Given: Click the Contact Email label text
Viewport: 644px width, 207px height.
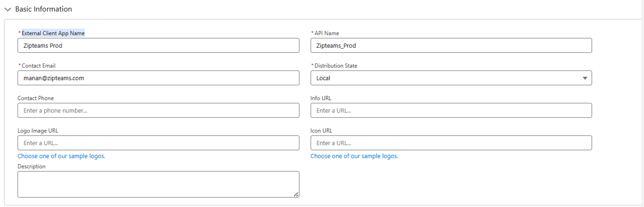Looking at the screenshot, I should pyautogui.click(x=38, y=66).
